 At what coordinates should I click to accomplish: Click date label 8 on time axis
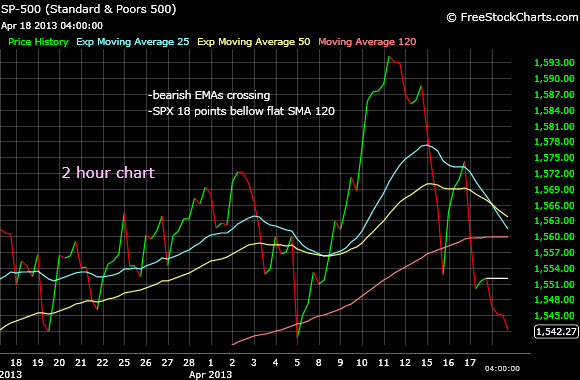point(318,363)
